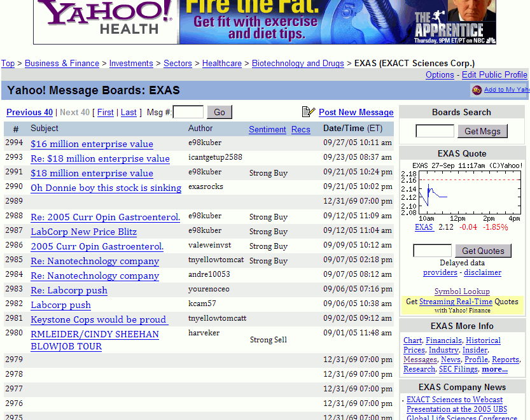
Task: Click the My Yahoo round icon
Action: click(x=477, y=90)
